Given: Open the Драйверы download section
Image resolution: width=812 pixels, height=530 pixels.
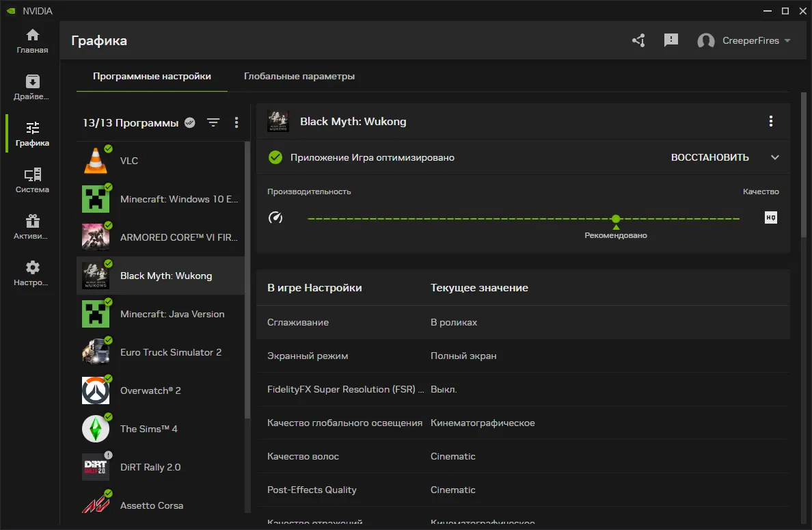Looking at the screenshot, I should pyautogui.click(x=32, y=88).
